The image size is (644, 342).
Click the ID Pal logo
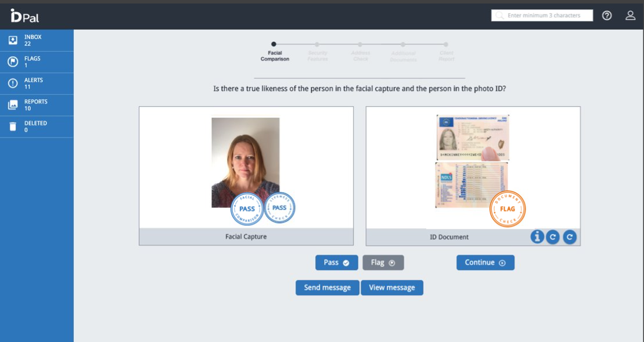pyautogui.click(x=24, y=16)
